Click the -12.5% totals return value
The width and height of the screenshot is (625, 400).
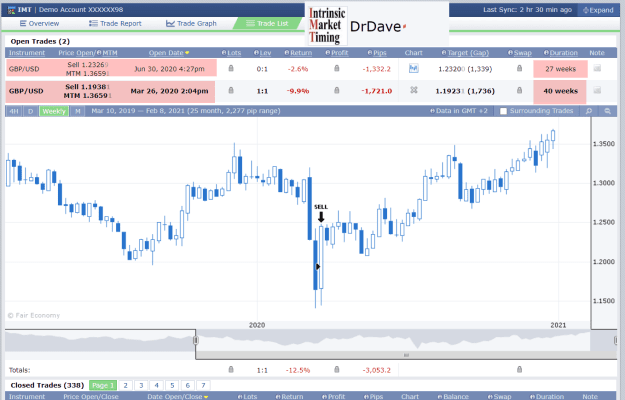(x=298, y=370)
